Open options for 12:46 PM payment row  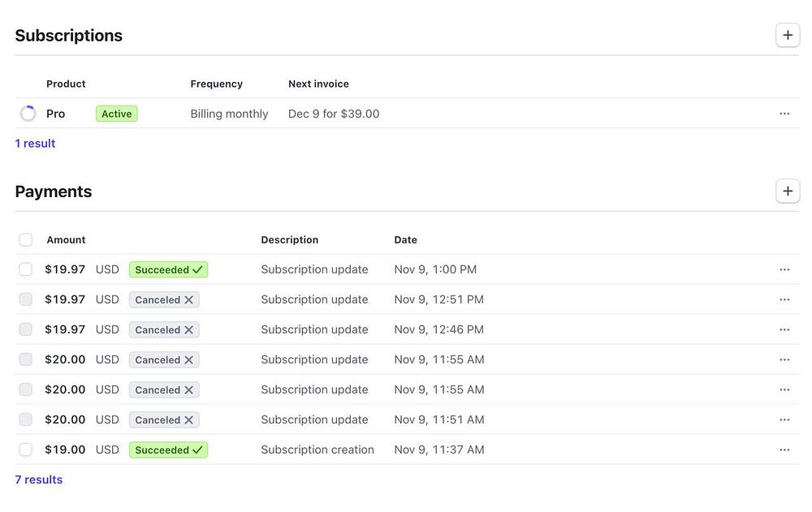[784, 329]
